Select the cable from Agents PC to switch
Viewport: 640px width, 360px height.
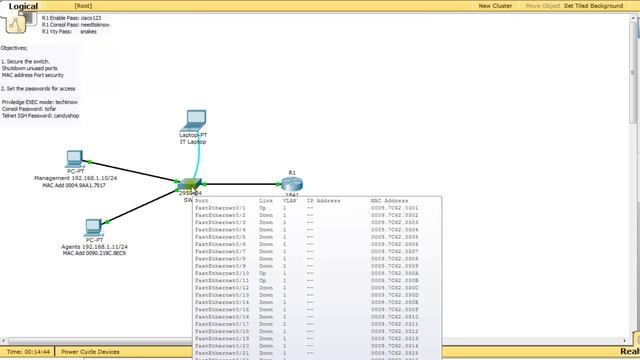tap(142, 206)
